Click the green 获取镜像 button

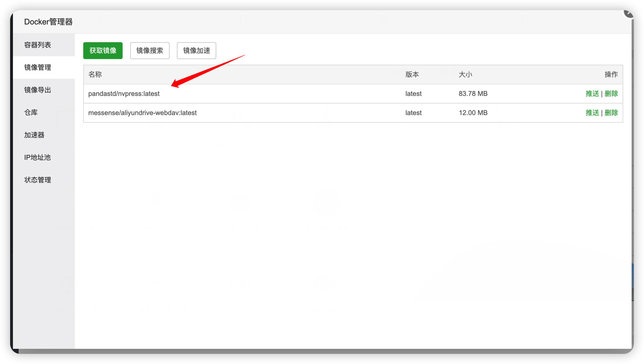pyautogui.click(x=103, y=51)
